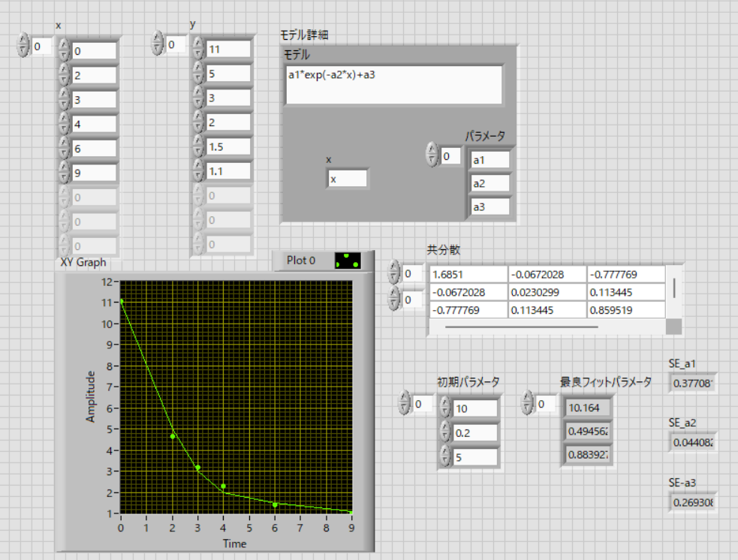Screen dimensions: 738x560
Task: Click stepper beside y value 11
Action: [198, 49]
